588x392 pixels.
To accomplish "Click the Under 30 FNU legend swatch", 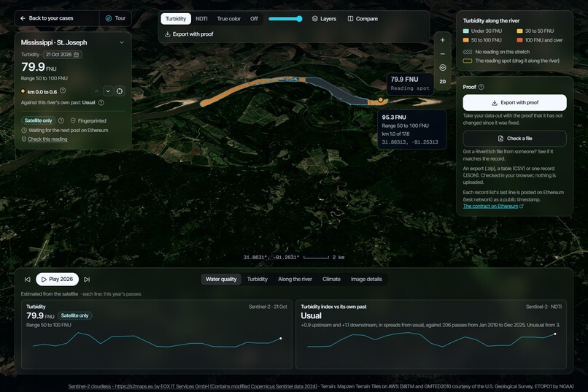I will [x=465, y=31].
